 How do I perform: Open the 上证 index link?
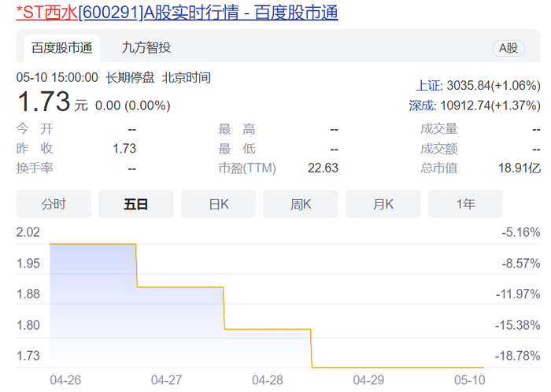[x=428, y=86]
